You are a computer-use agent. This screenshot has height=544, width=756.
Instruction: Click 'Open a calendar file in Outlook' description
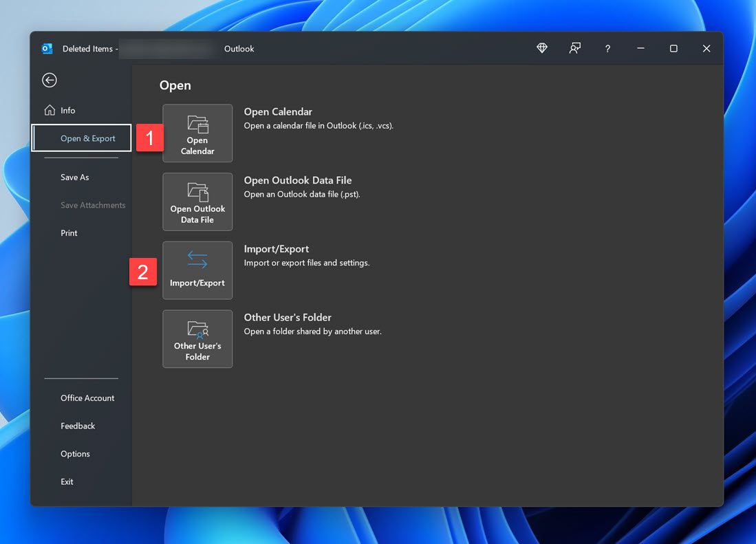click(318, 126)
